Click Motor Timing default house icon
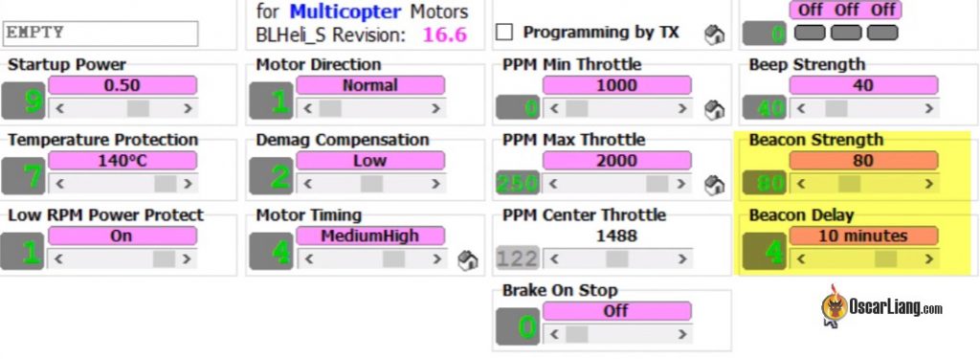980x359 pixels. 467,260
